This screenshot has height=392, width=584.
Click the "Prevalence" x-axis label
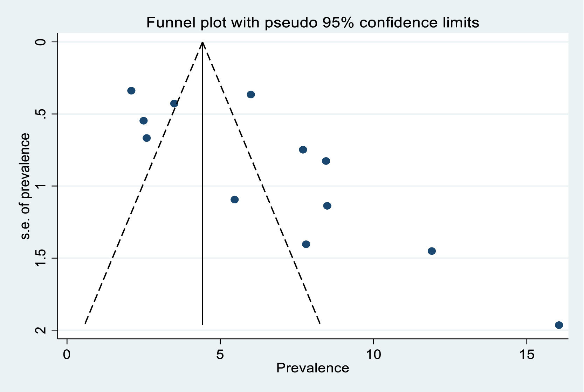(312, 368)
